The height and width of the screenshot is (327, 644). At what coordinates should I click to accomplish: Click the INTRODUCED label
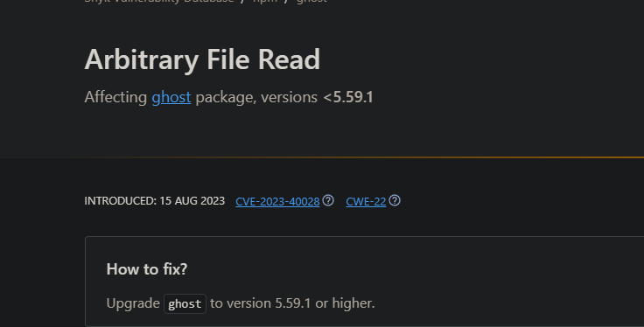(121, 201)
